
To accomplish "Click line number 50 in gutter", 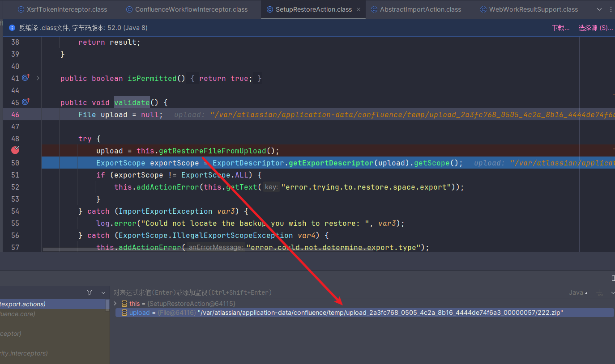I will click(x=15, y=163).
